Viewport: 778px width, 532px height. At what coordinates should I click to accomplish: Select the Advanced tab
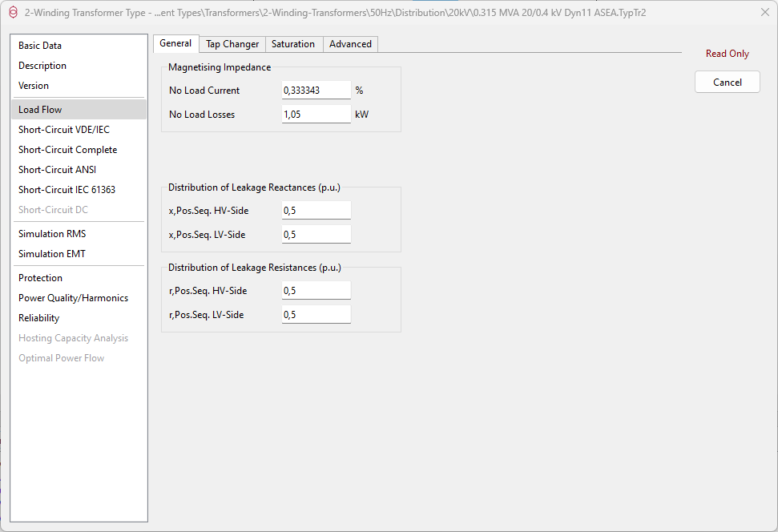pos(350,44)
